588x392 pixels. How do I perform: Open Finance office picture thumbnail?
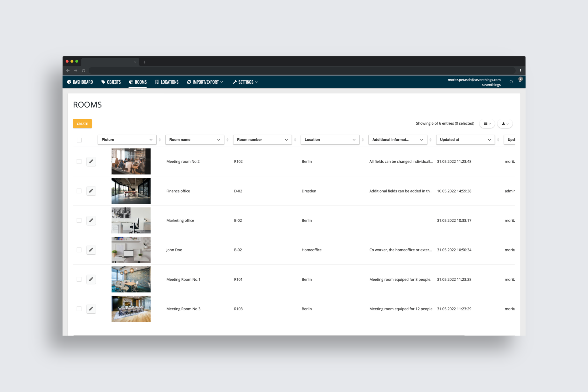pos(131,191)
